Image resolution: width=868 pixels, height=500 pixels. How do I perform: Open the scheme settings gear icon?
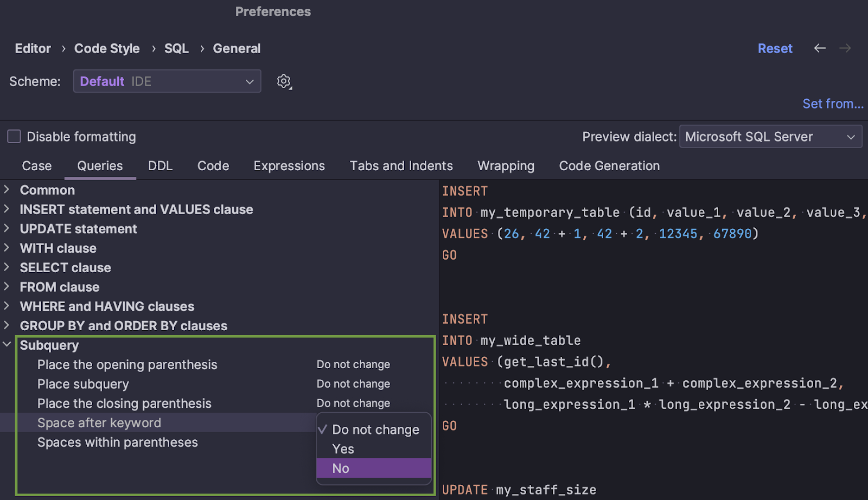click(284, 81)
